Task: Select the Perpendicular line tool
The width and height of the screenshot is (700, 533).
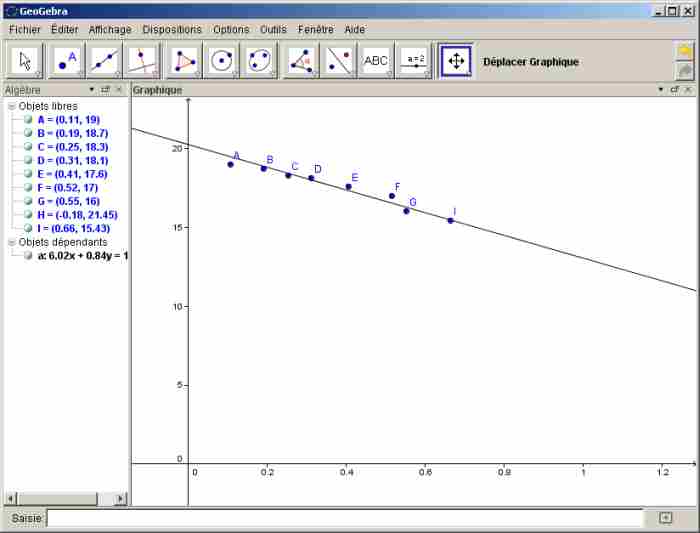Action: (142, 61)
